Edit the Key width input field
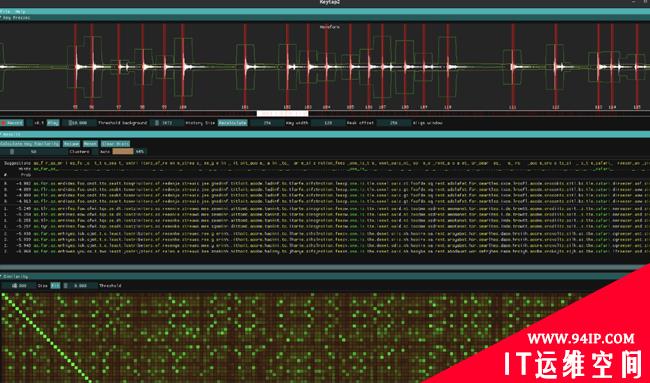Viewport: 650px width, 383px height. (267, 123)
